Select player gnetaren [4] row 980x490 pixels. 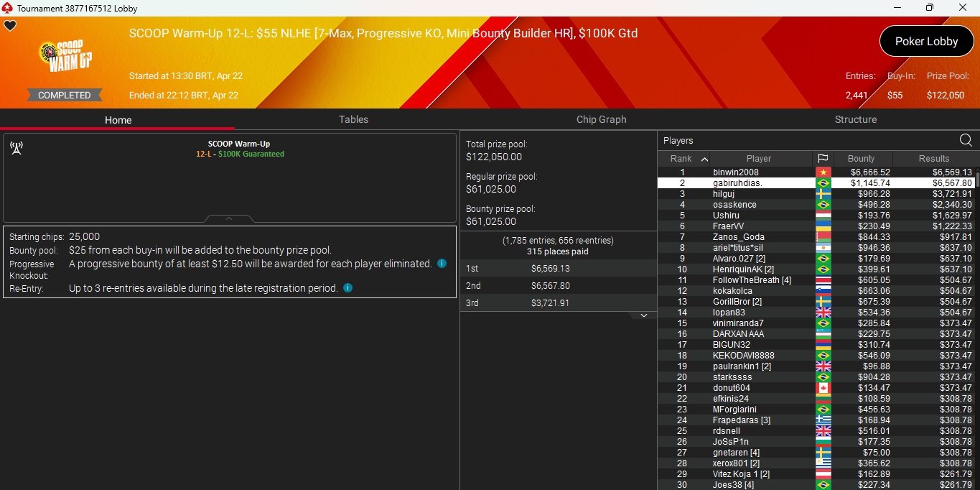[x=816, y=453]
